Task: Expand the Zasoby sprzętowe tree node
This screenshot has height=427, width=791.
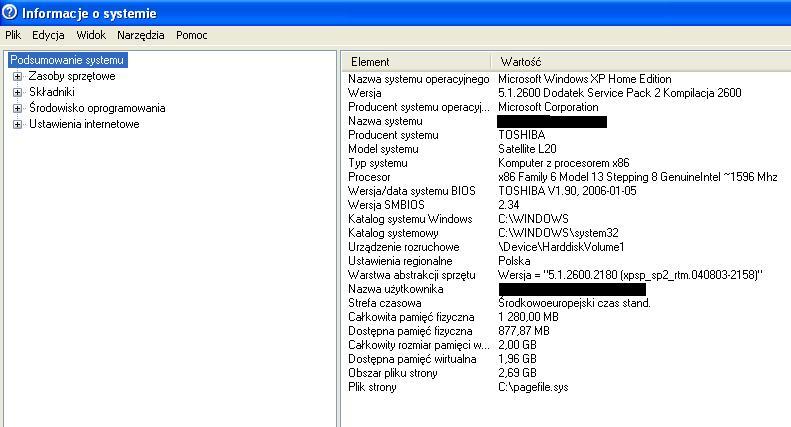Action: [x=17, y=76]
